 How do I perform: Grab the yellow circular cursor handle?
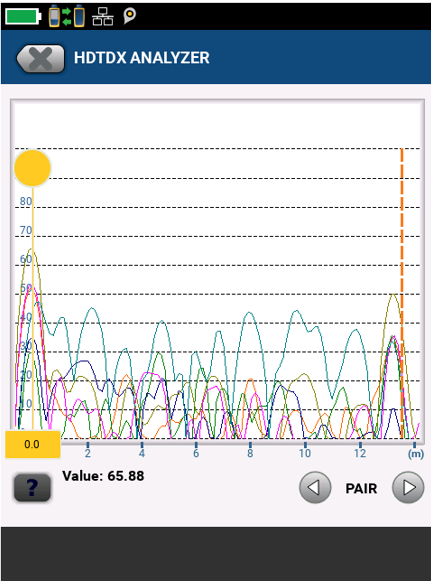point(32,168)
